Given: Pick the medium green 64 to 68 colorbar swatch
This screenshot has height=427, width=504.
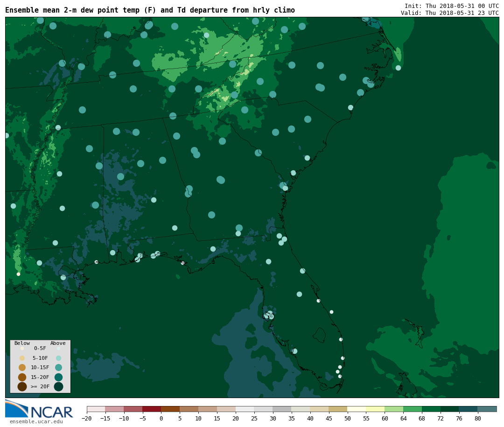Looking at the screenshot, I should 413,409.
